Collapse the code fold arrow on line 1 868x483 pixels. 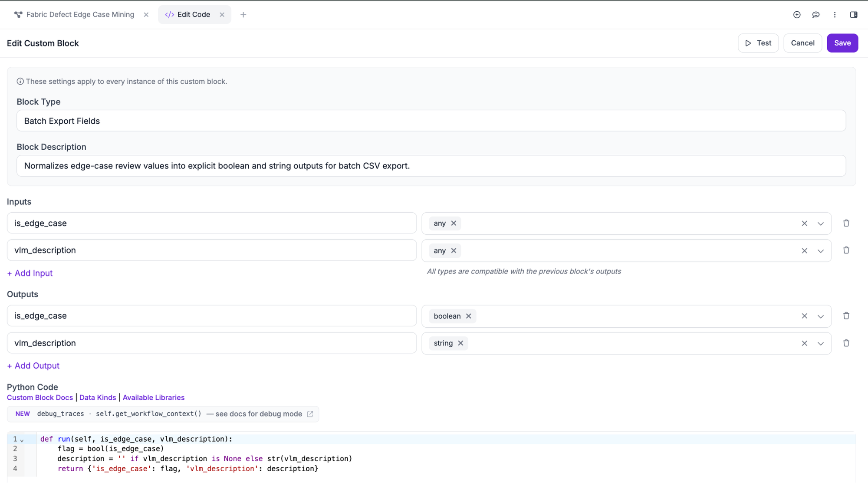[x=22, y=440]
